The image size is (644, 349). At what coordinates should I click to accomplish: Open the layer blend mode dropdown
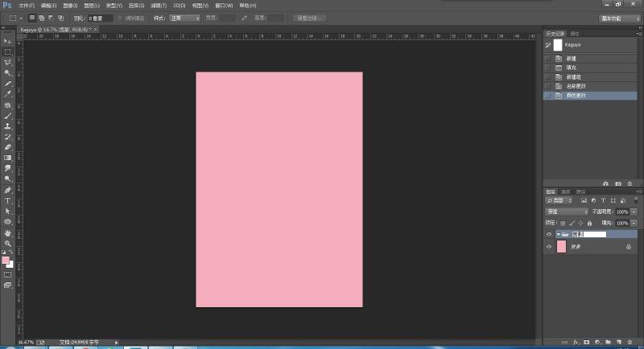tap(567, 211)
